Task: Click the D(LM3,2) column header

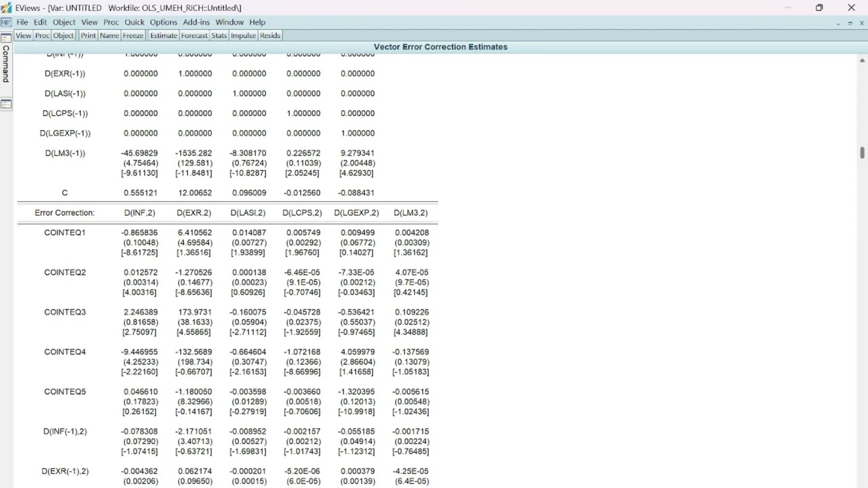Action: point(411,213)
